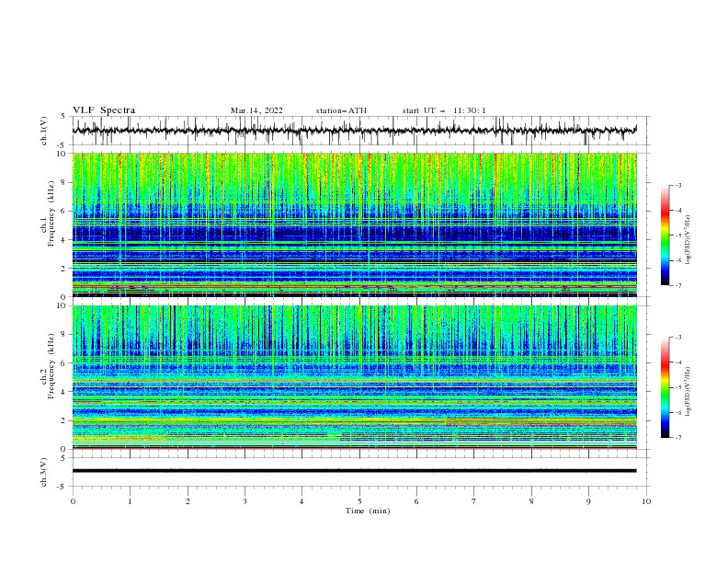The image size is (728, 563).
Task: Click the "4" kHz tick of ch.1 spectrogram
Action: pos(63,240)
